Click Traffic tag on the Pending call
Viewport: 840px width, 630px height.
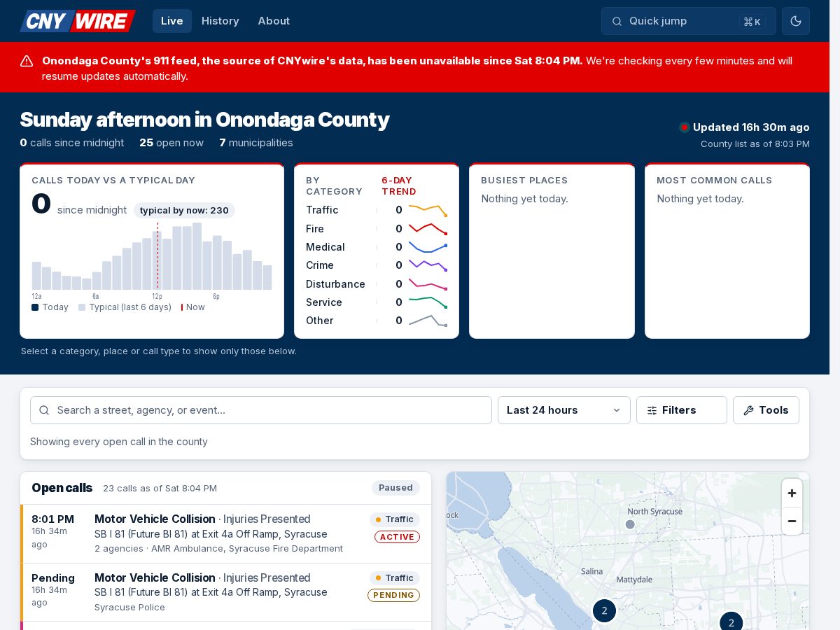pyautogui.click(x=395, y=578)
